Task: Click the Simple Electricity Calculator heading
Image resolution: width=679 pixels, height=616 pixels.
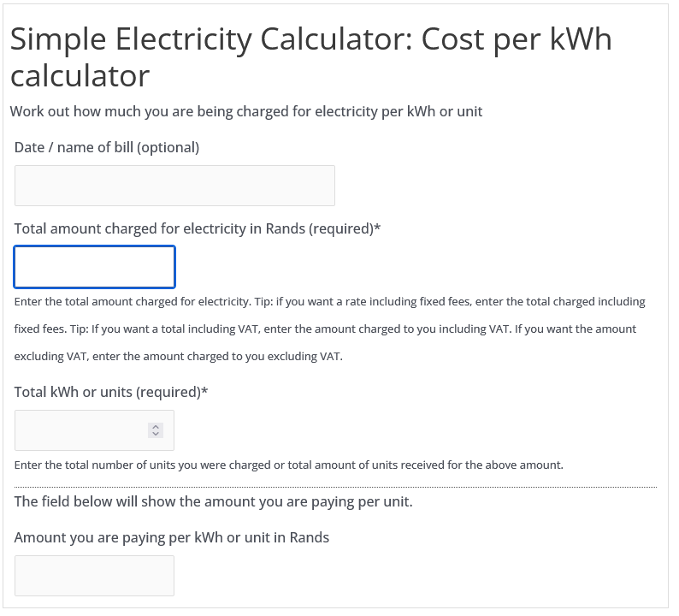Action: click(x=310, y=40)
